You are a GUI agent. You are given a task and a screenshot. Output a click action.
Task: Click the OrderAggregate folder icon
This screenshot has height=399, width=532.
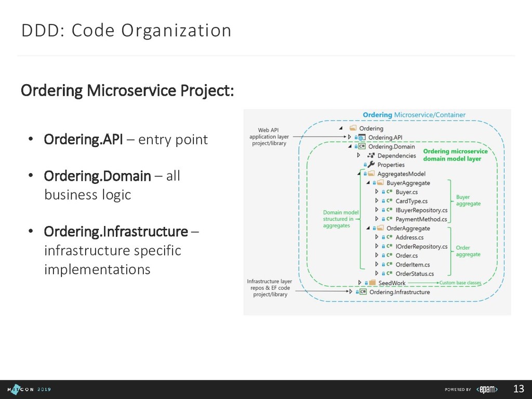point(380,228)
